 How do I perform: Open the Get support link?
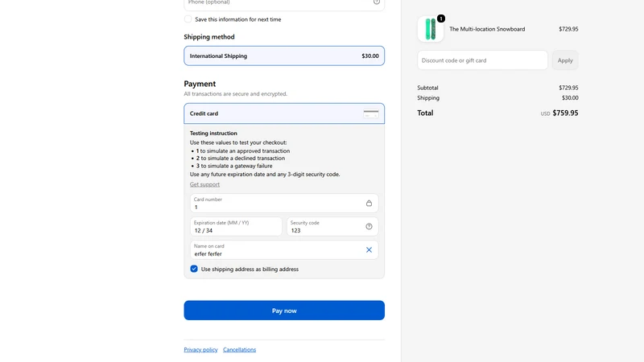click(x=204, y=184)
